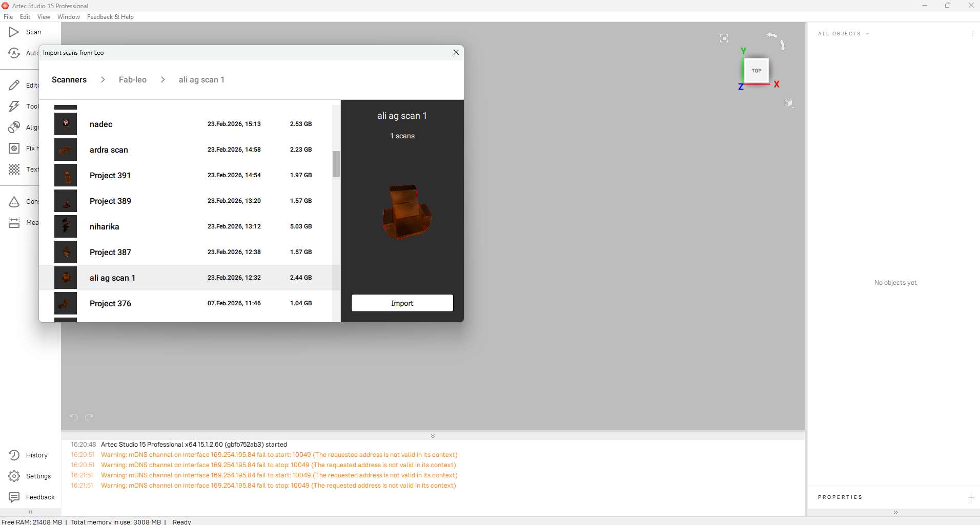Viewport: 980px width, 525px height.
Task: Click the Free RAM status entry
Action: [32, 522]
